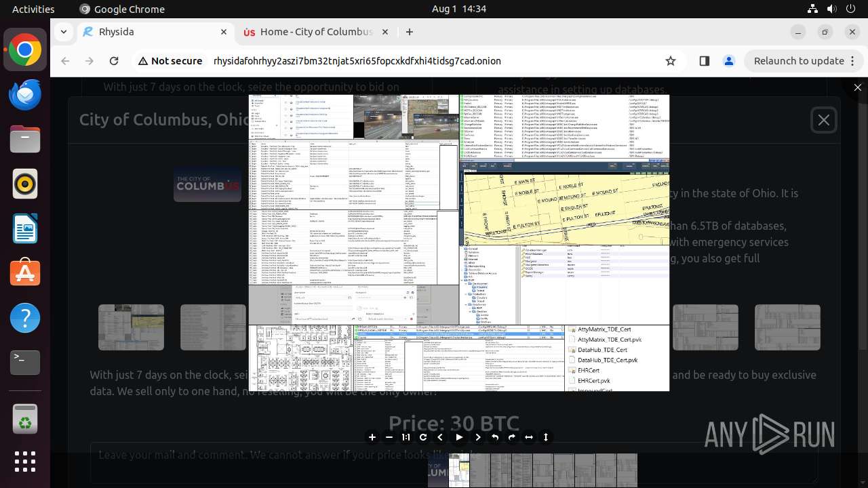868x488 pixels.
Task: Close the image viewer overlay
Action: pos(858,87)
